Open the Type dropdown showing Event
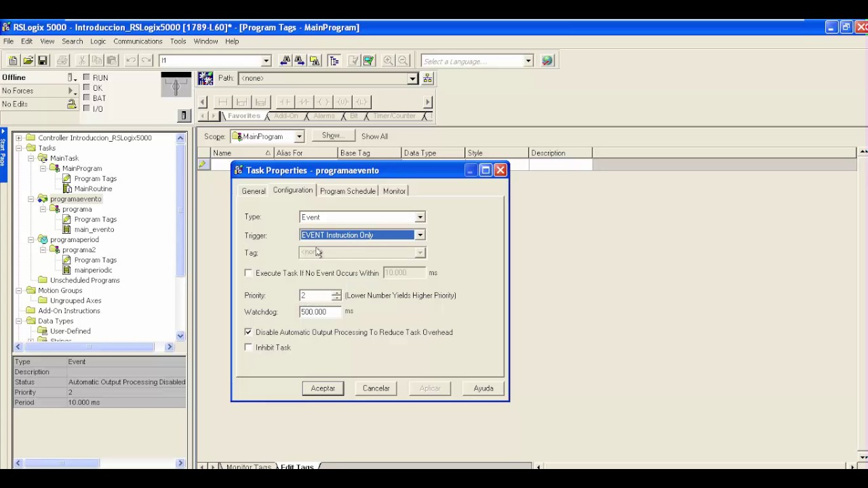Image resolution: width=868 pixels, height=488 pixels. tap(420, 217)
